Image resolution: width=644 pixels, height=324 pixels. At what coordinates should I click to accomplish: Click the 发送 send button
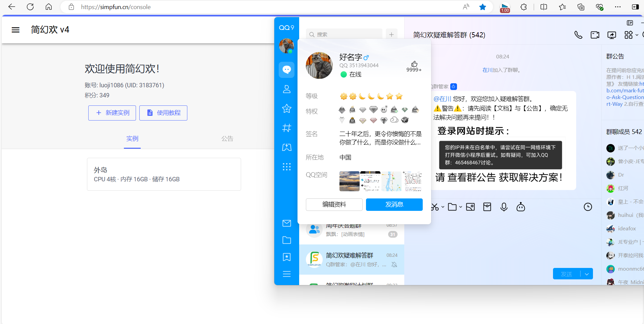point(566,274)
